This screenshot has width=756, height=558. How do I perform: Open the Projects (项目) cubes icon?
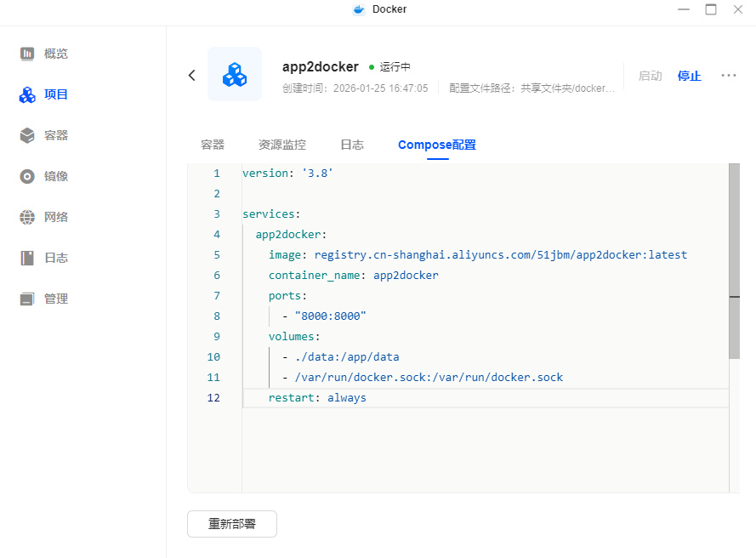(27, 94)
